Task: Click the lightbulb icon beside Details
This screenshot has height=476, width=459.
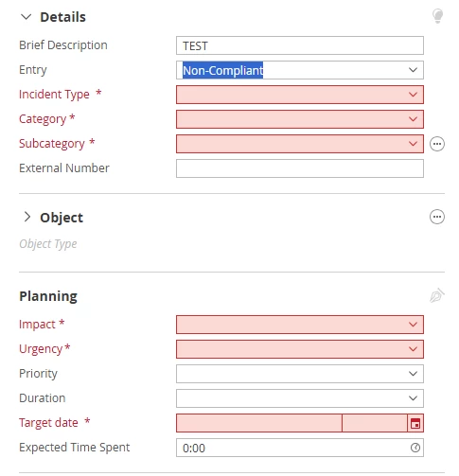Action: tap(437, 16)
